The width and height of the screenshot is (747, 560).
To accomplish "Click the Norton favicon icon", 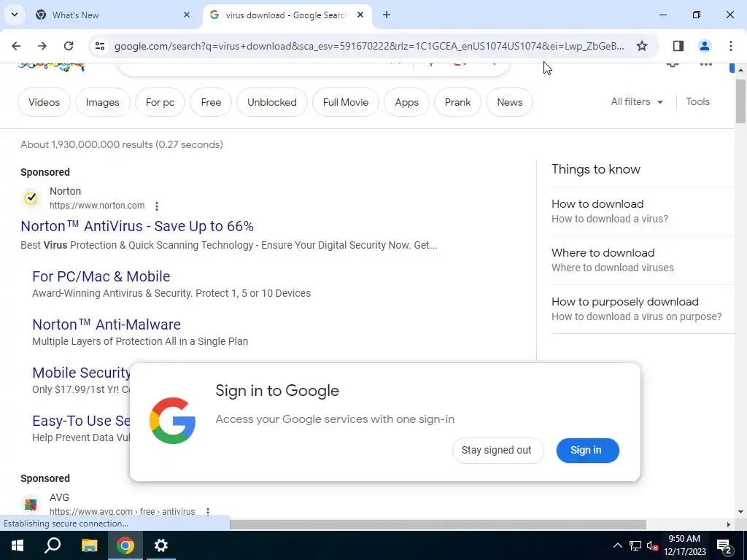I will point(31,198).
